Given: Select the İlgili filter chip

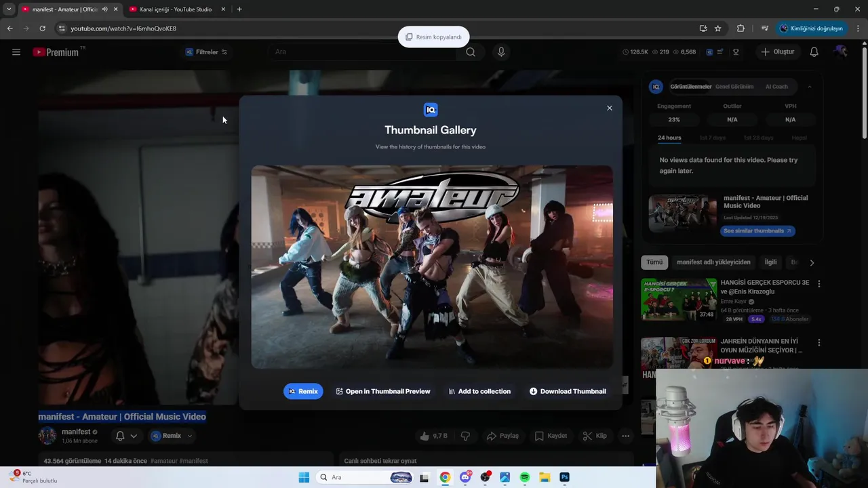Looking at the screenshot, I should (x=770, y=262).
